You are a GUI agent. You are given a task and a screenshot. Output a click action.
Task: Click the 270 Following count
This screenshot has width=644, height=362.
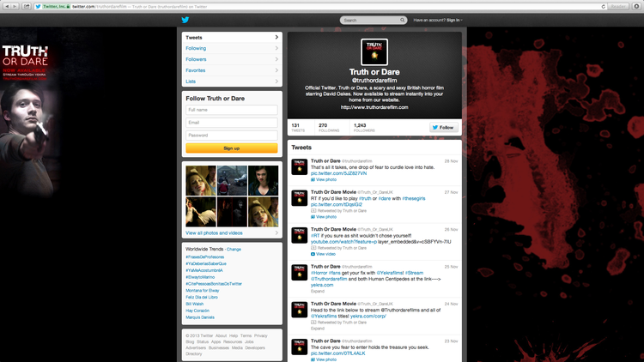coord(329,128)
